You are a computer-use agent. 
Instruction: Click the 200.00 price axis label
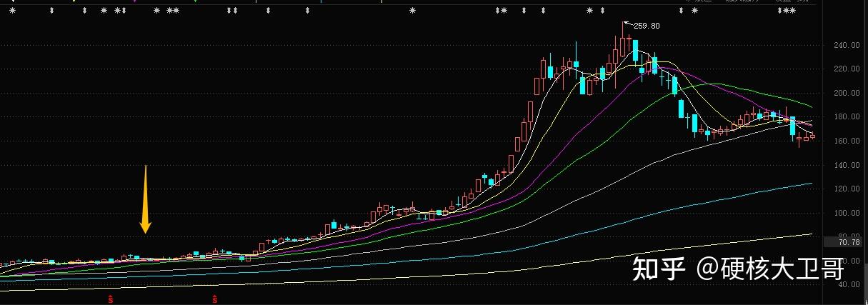(845, 93)
